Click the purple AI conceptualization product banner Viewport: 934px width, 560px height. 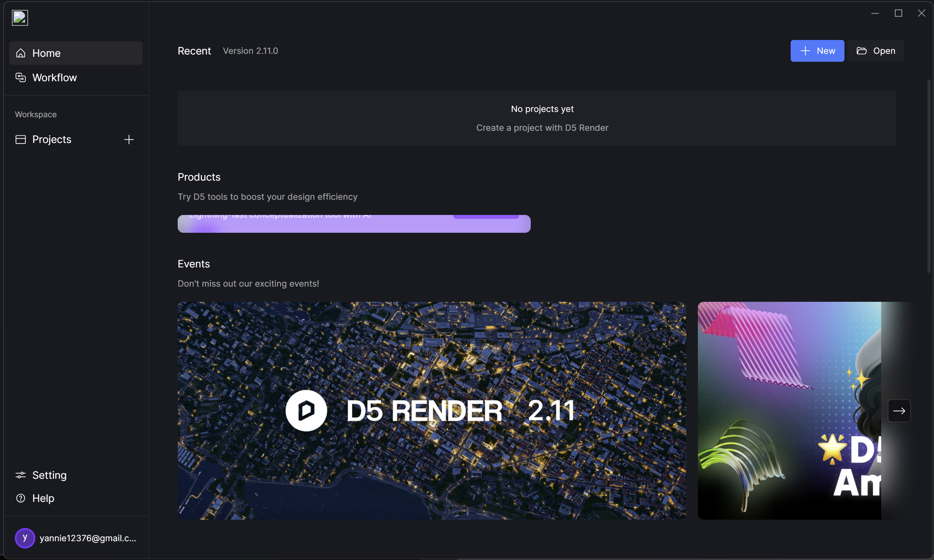click(x=354, y=224)
